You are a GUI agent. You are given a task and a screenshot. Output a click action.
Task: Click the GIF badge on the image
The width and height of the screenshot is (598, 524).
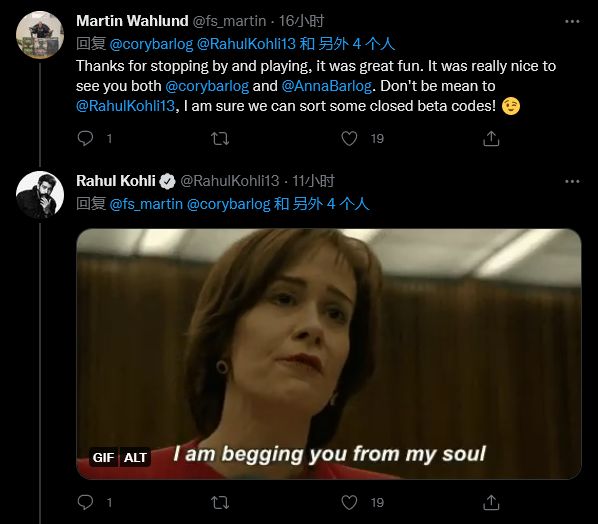103,457
